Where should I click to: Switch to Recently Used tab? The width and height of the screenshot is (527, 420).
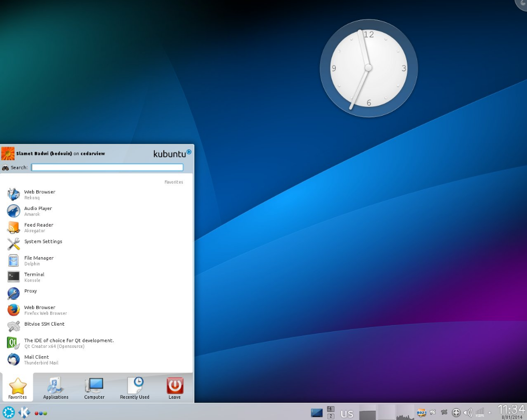[134, 388]
